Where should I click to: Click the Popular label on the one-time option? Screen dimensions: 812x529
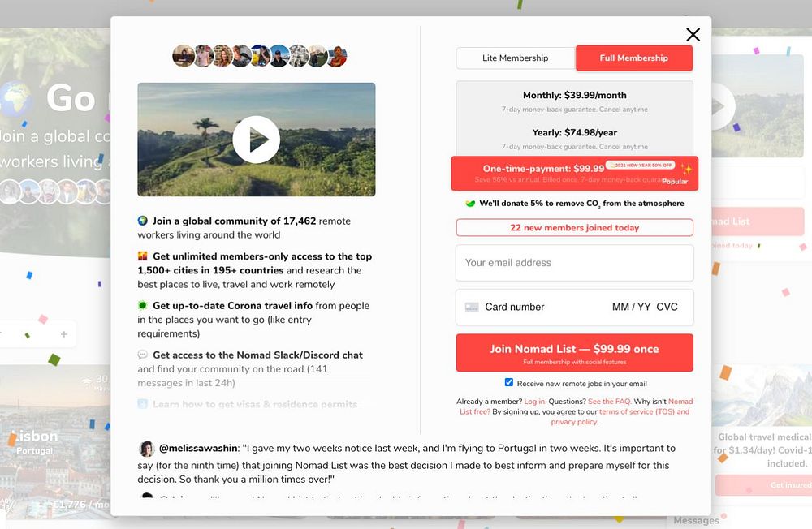click(x=675, y=181)
